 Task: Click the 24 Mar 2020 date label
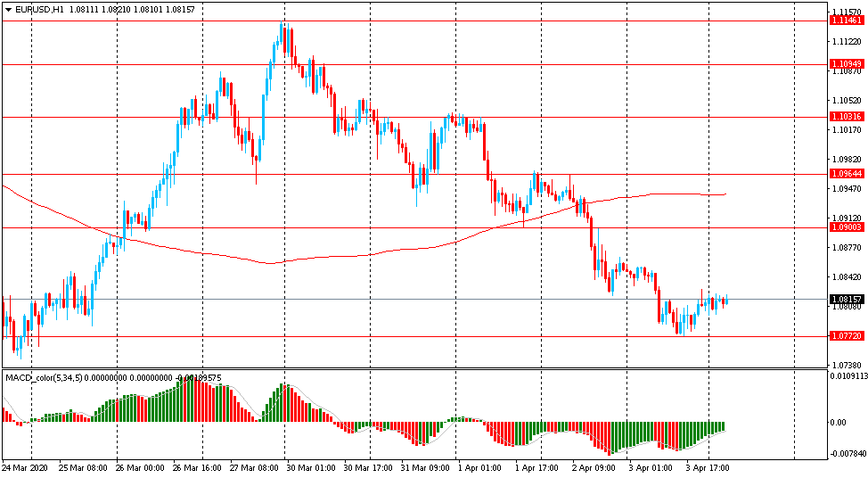[25, 467]
